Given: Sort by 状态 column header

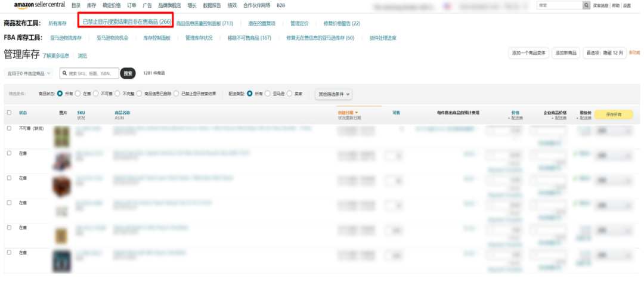Looking at the screenshot, I should [23, 113].
